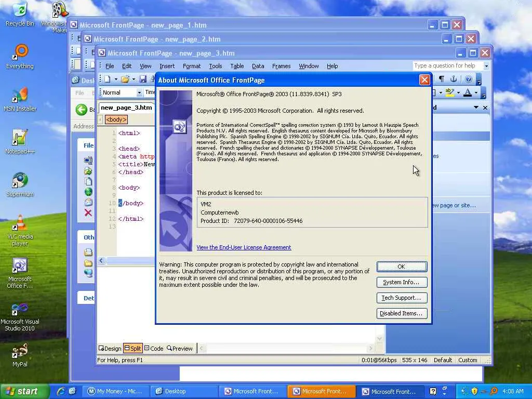
Task: Click the e-mail envelope icon in File tasks
Action: (88, 203)
